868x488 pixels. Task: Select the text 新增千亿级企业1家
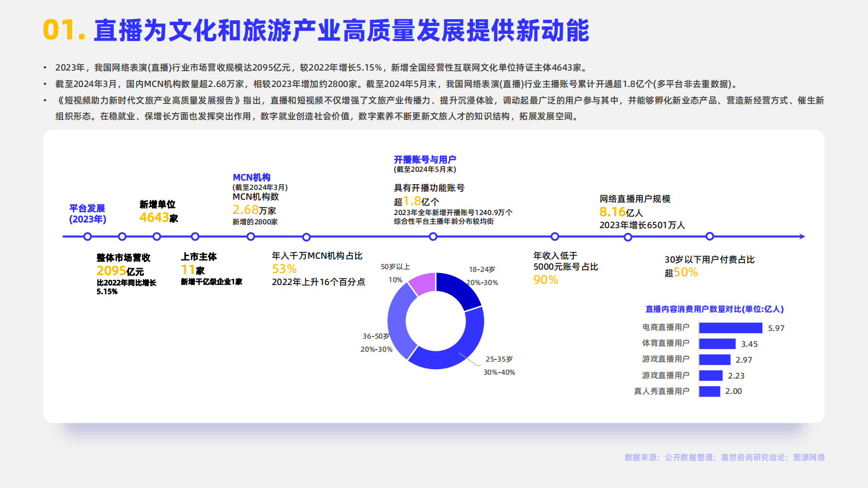pos(212,282)
